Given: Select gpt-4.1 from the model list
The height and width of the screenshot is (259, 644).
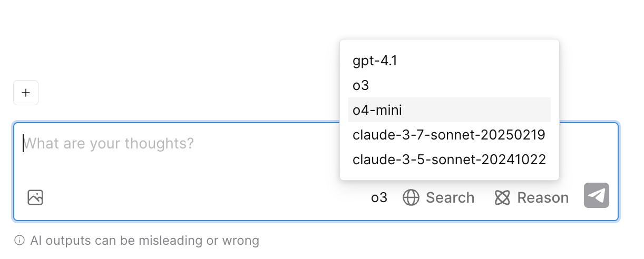Looking at the screenshot, I should [375, 61].
